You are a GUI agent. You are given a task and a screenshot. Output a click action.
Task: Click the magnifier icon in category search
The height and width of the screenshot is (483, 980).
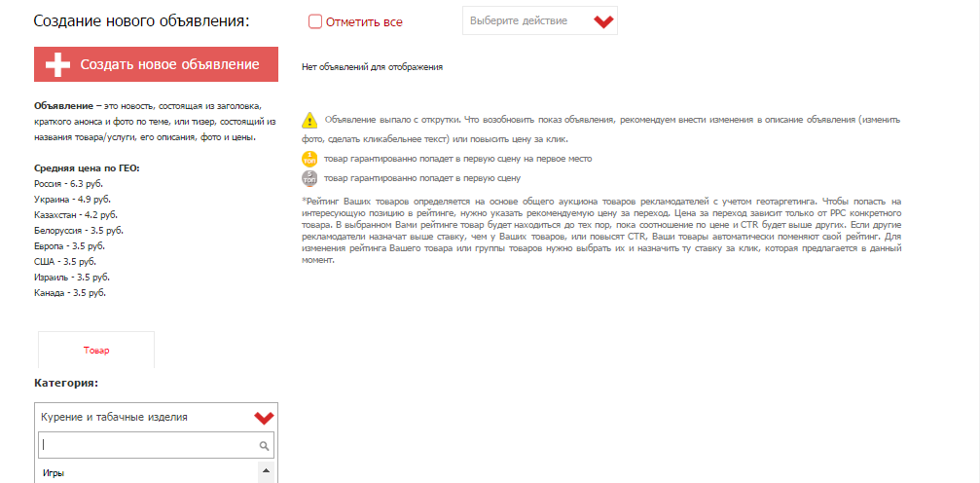[x=264, y=446]
